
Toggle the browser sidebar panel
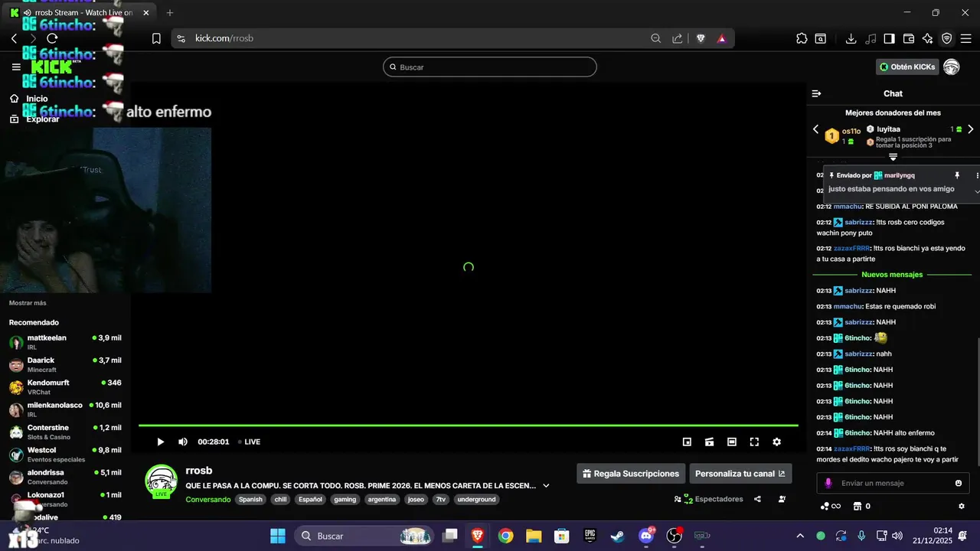click(889, 38)
